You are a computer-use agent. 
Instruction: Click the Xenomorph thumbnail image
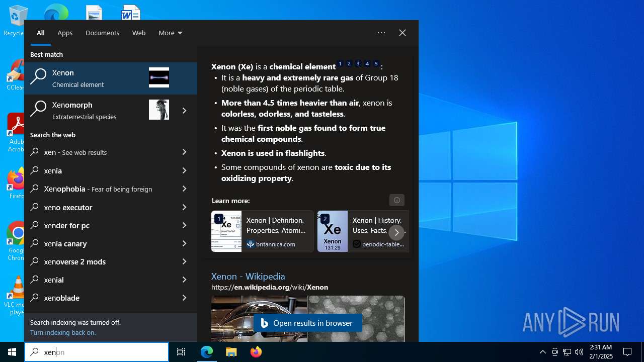click(159, 110)
